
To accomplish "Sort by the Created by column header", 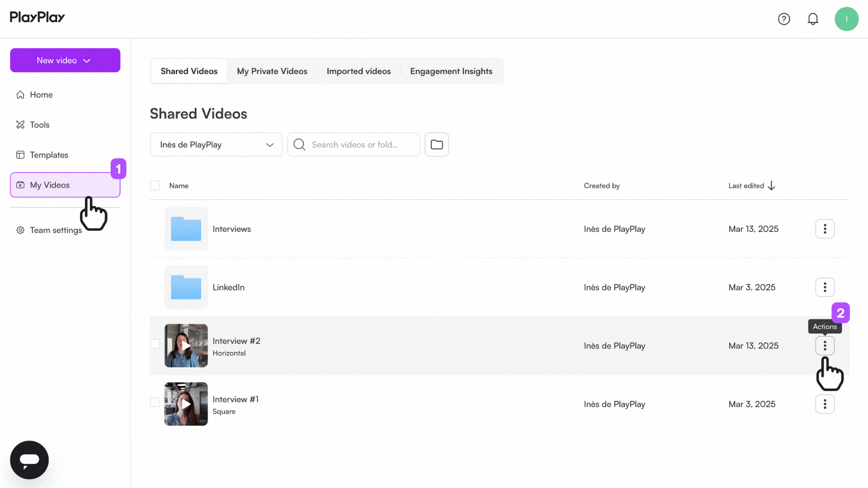I will (x=602, y=186).
